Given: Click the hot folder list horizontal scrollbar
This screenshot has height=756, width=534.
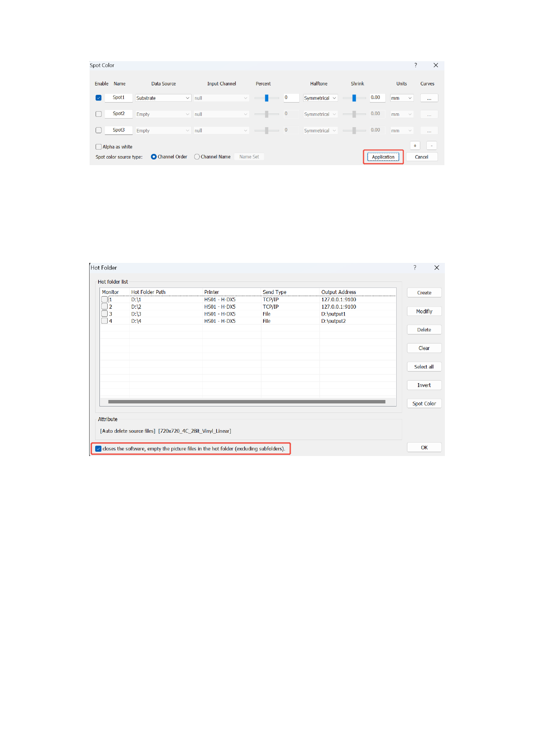Looking at the screenshot, I should [247, 402].
